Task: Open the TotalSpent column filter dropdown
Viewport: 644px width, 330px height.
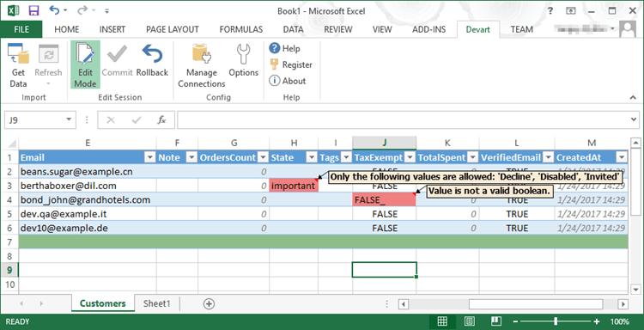Action: [473, 157]
